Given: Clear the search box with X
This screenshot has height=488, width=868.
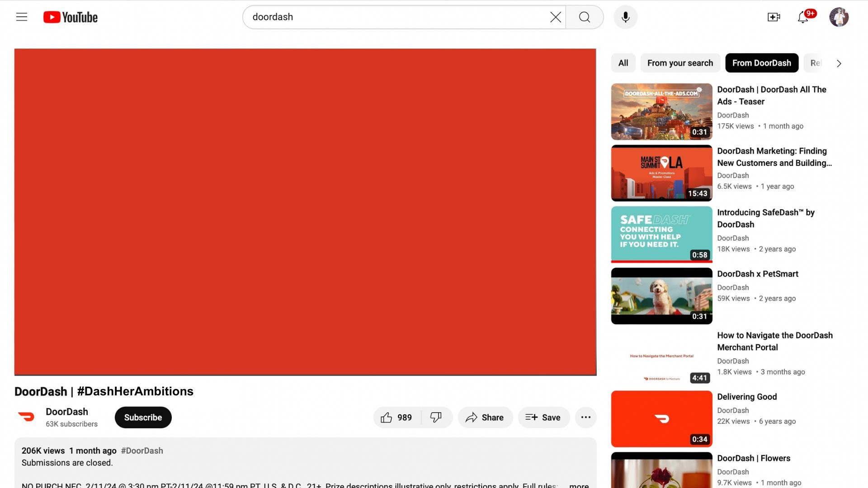Looking at the screenshot, I should (x=556, y=17).
